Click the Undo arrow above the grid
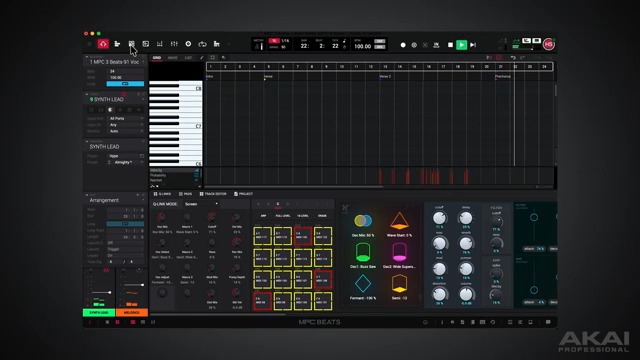 pyautogui.click(x=513, y=58)
